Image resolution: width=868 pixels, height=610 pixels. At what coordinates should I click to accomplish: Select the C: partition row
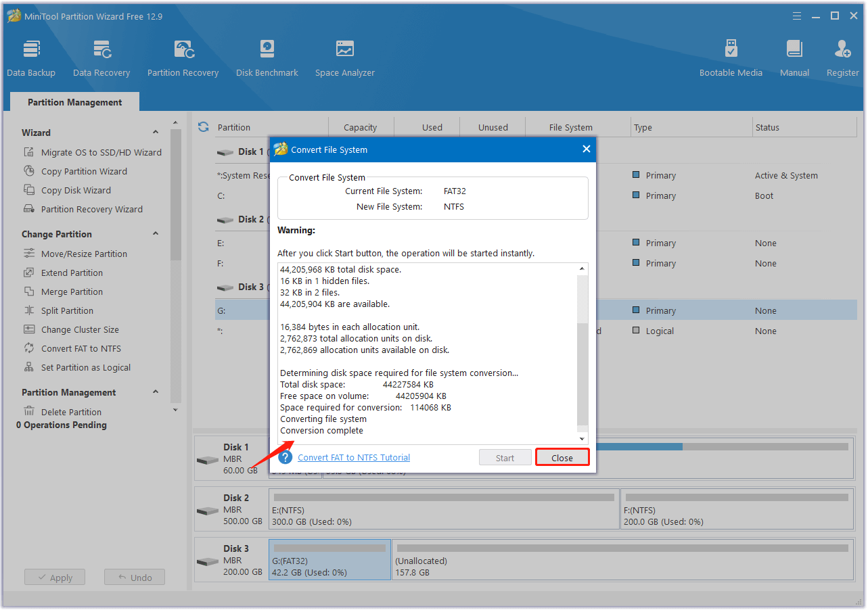pyautogui.click(x=536, y=195)
